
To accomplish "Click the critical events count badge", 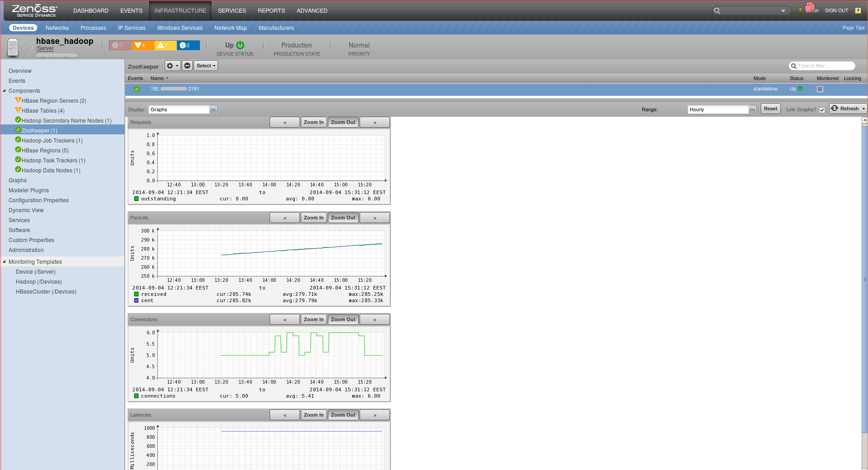I will pyautogui.click(x=120, y=45).
